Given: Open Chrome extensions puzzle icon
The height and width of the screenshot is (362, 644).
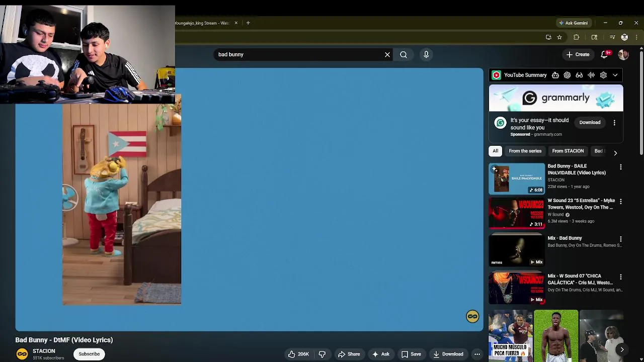Looking at the screenshot, I should click(577, 37).
